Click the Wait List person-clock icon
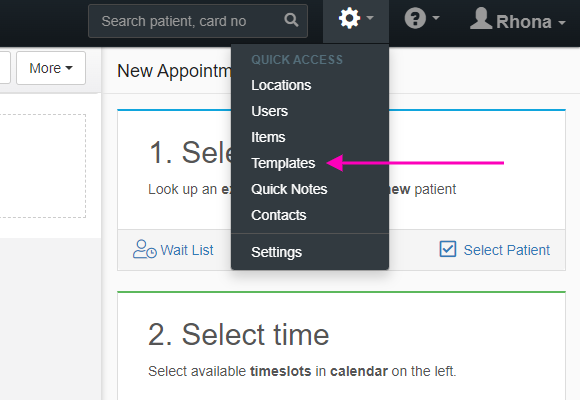 click(x=145, y=249)
